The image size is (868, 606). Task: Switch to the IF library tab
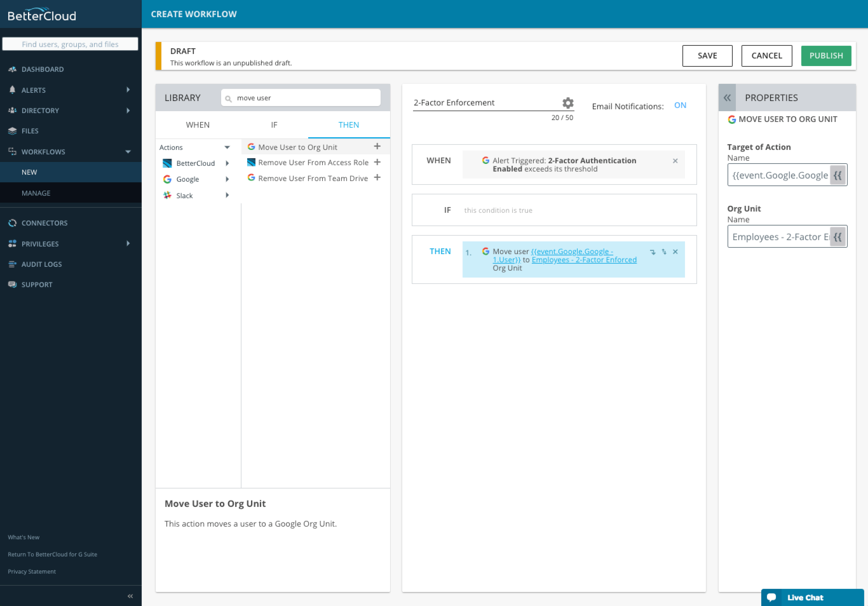coord(274,125)
